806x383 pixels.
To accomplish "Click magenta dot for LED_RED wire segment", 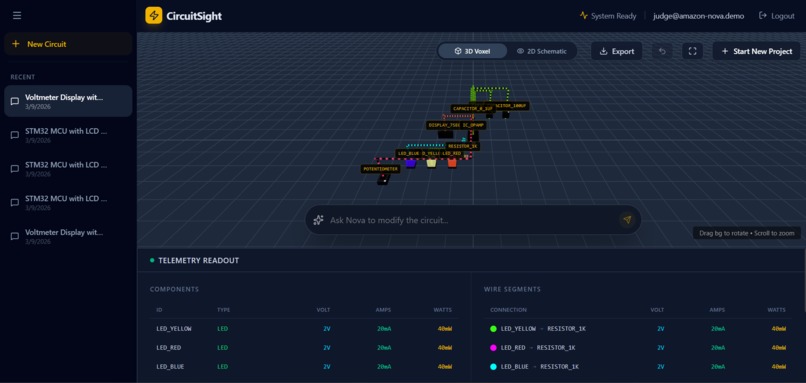I will pyautogui.click(x=493, y=348).
